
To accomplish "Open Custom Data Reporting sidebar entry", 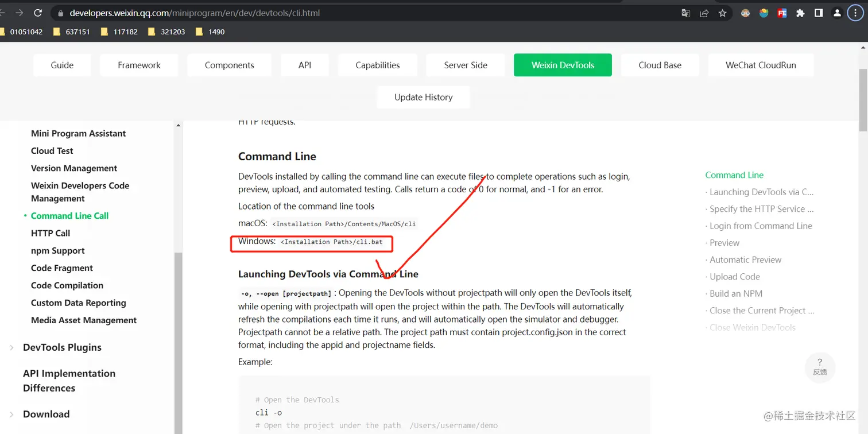I will (x=79, y=303).
